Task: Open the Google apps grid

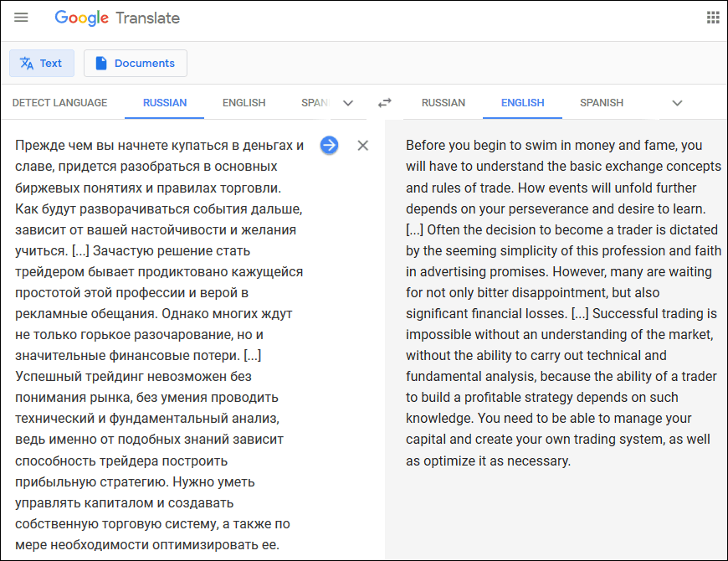Action: (713, 18)
